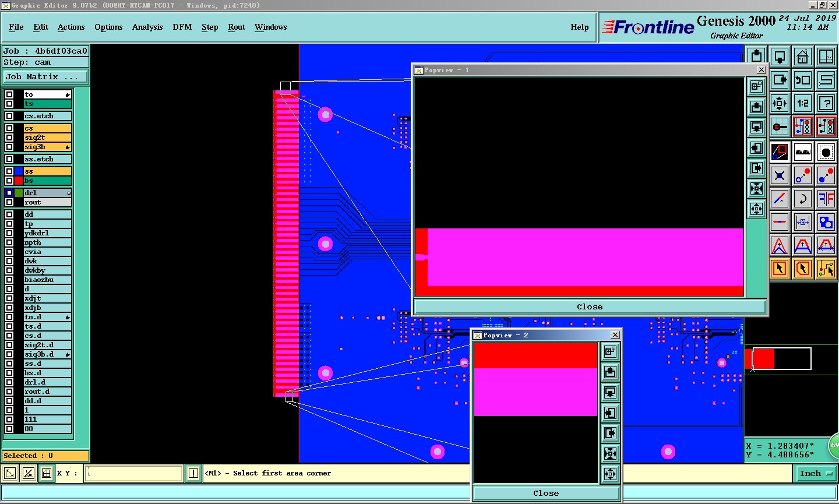
Task: Click the yellow rectangle select arrow icon
Action: click(x=779, y=269)
